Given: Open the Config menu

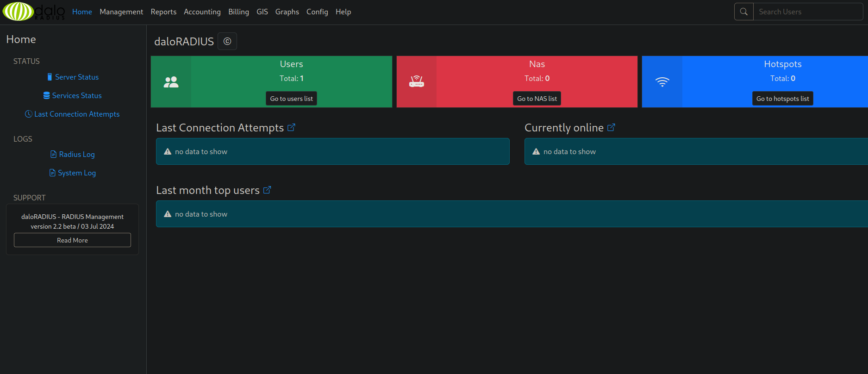Looking at the screenshot, I should [317, 12].
